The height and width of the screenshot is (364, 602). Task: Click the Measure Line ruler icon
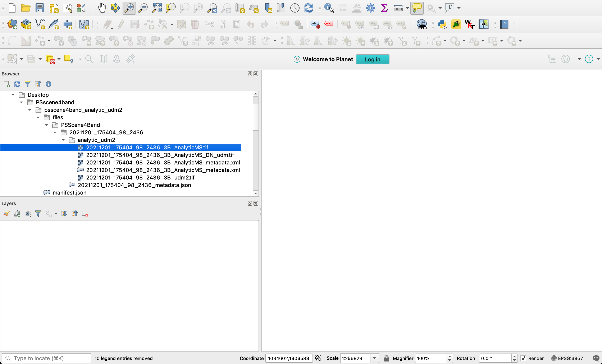click(x=398, y=8)
